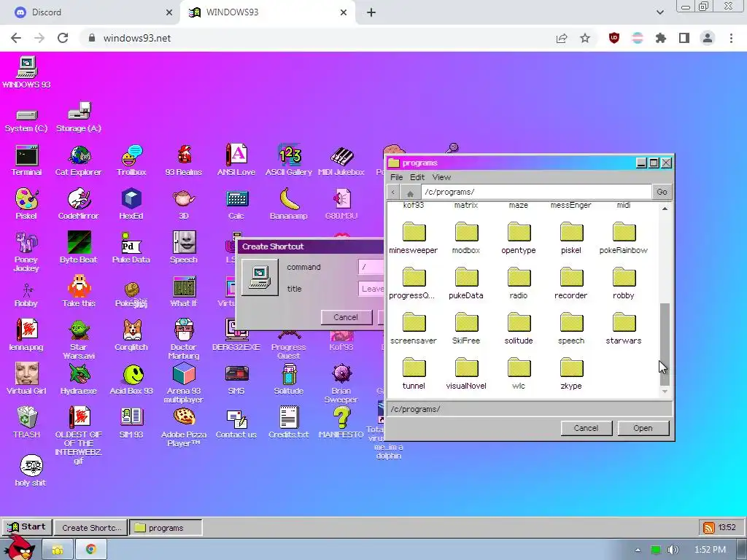
Task: Open the Poney Jockey icon
Action: [27, 252]
